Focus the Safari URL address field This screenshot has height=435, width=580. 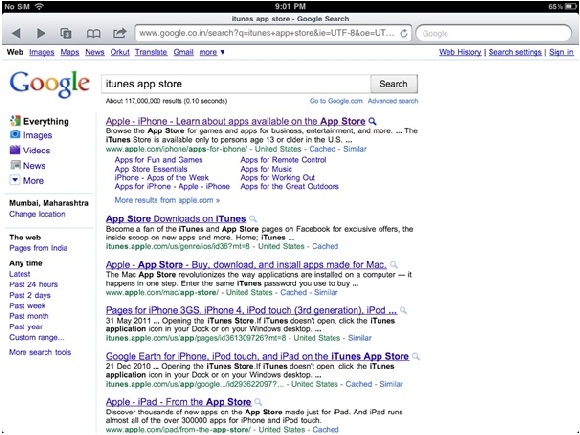point(273,34)
